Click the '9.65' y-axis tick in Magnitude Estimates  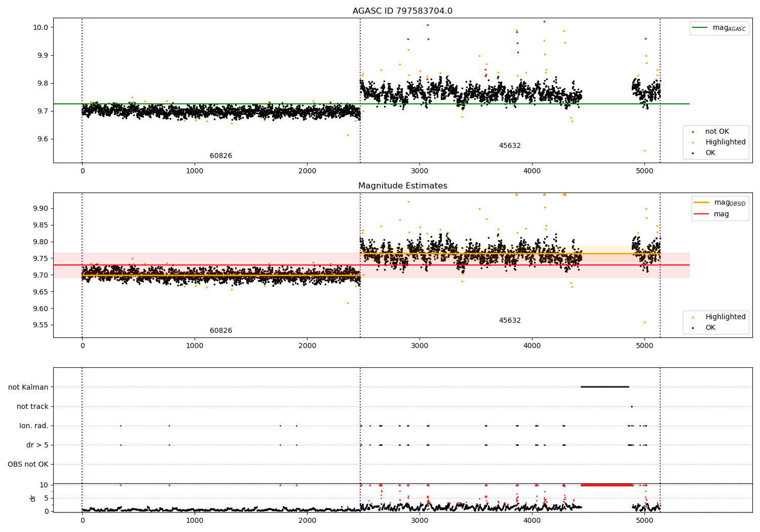tap(41, 292)
